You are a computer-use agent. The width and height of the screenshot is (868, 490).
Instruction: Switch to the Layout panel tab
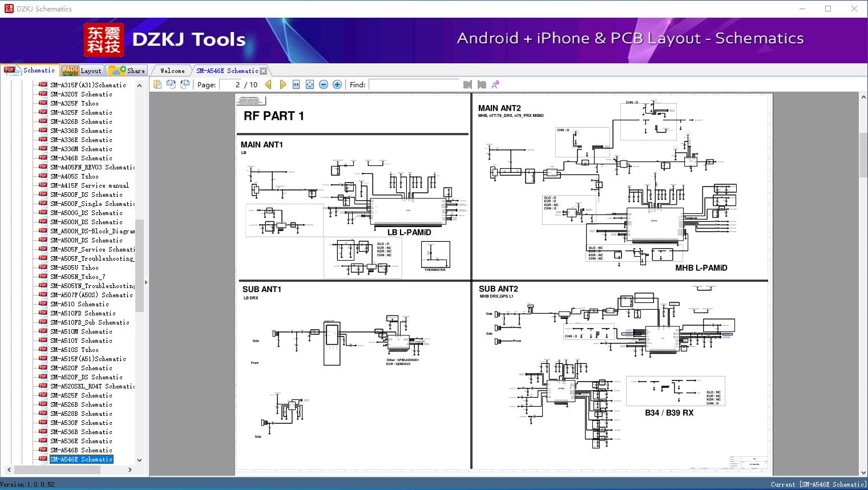82,71
